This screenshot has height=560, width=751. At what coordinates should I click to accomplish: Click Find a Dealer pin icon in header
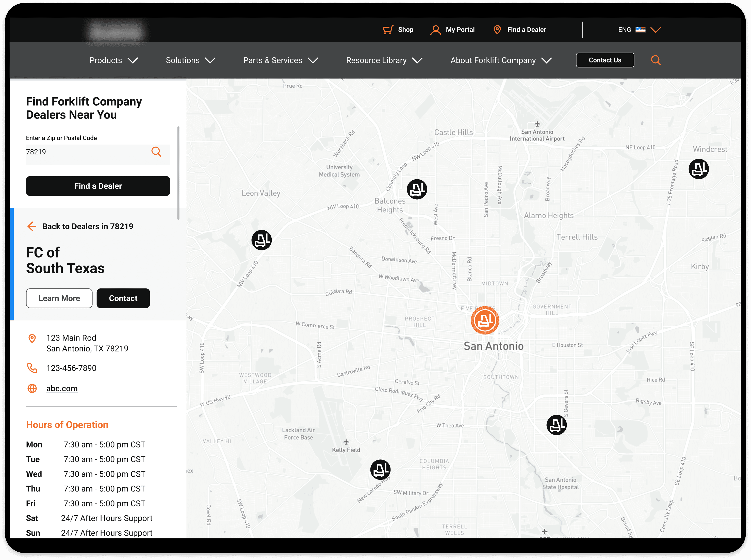click(x=497, y=30)
